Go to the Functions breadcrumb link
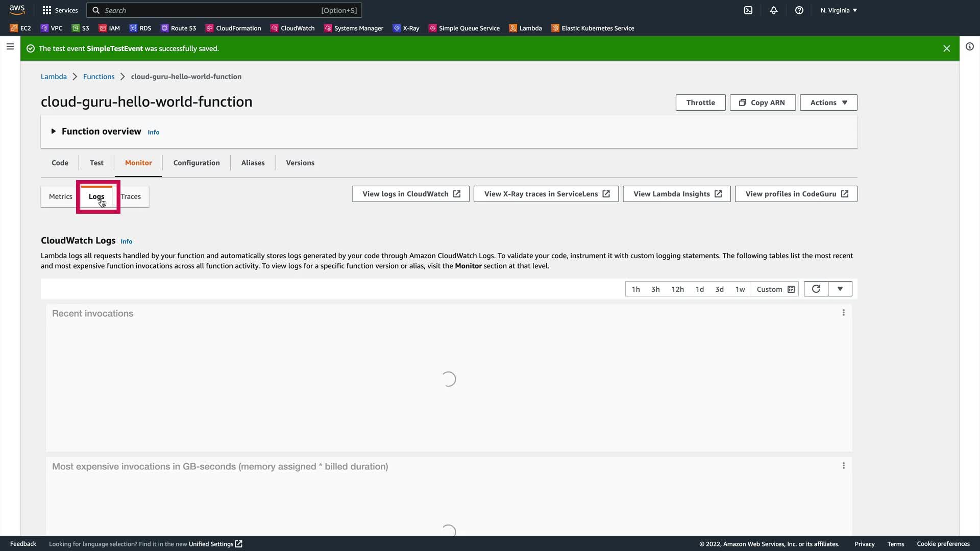The width and height of the screenshot is (980, 551). [99, 77]
